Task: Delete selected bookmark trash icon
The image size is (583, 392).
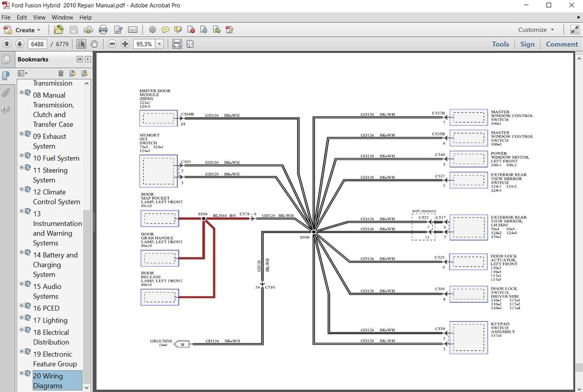Action: [x=61, y=73]
